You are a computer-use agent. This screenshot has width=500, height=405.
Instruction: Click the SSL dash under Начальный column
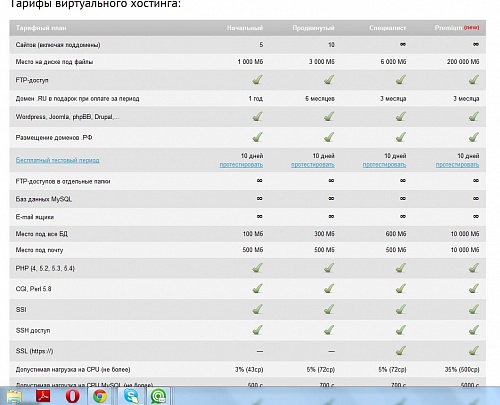[260, 351]
